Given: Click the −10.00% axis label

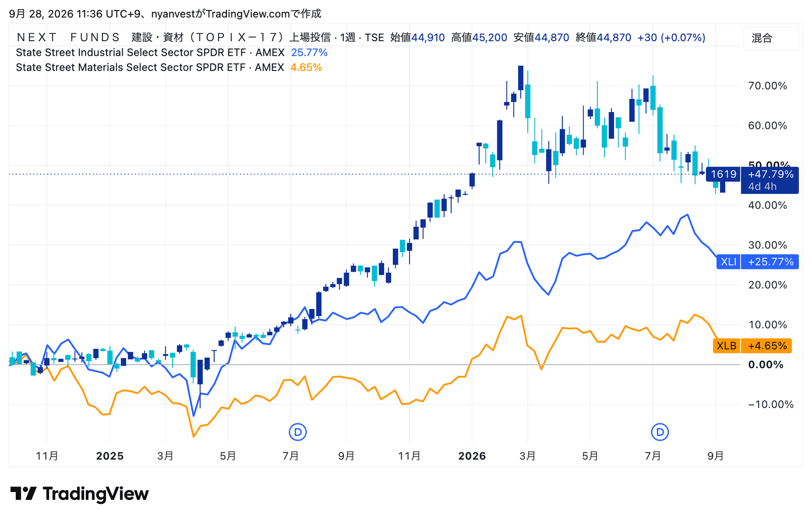Looking at the screenshot, I should tap(770, 404).
